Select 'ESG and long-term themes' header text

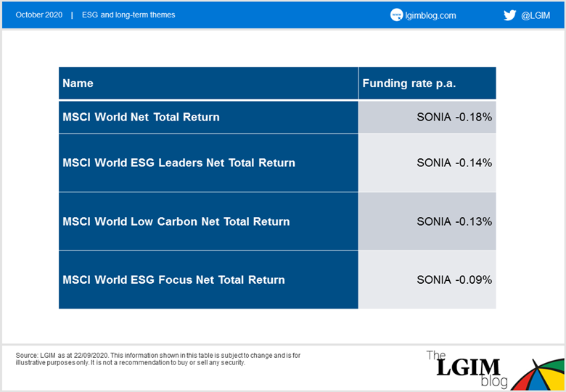click(x=128, y=15)
